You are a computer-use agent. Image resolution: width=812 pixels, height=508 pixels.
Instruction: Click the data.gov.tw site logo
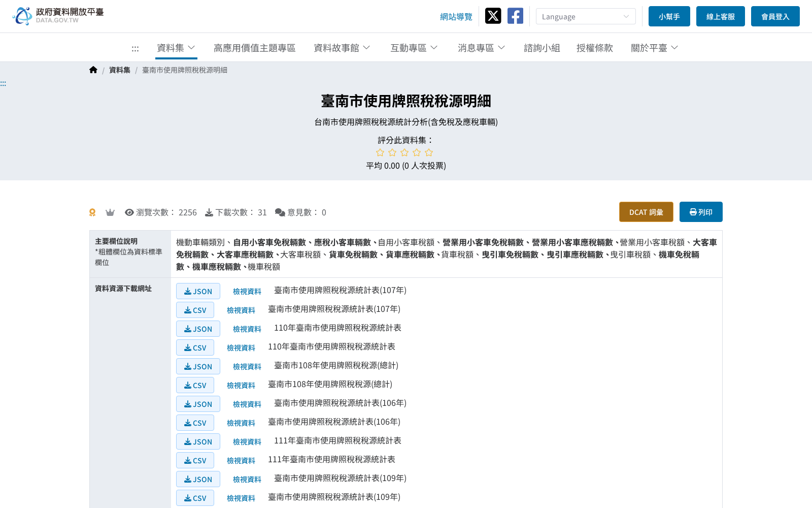point(58,16)
